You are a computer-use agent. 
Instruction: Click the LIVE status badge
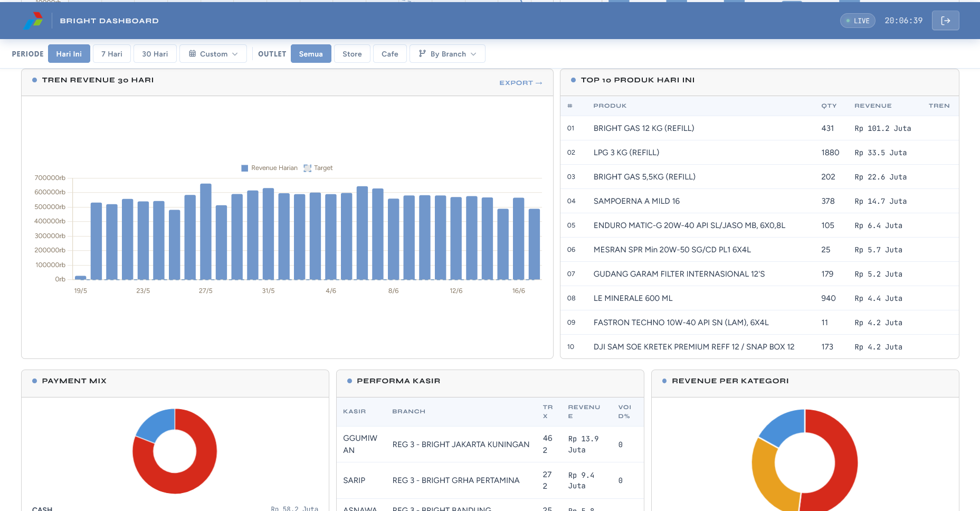(858, 21)
